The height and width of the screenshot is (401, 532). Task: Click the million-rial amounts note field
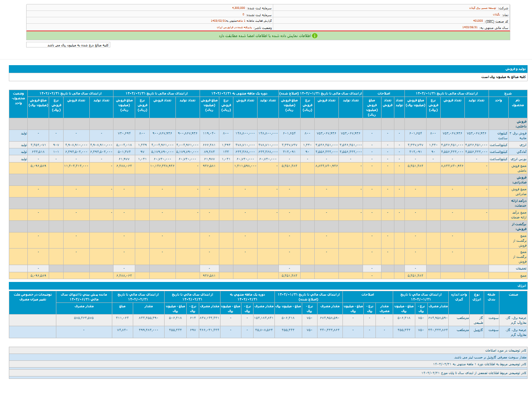pyautogui.click(x=68, y=45)
